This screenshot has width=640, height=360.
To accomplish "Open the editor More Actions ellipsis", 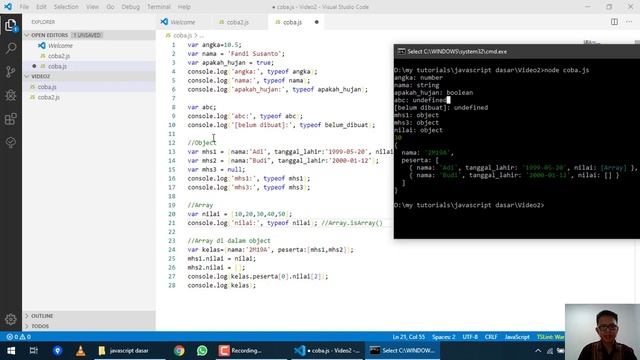I will 629,22.
